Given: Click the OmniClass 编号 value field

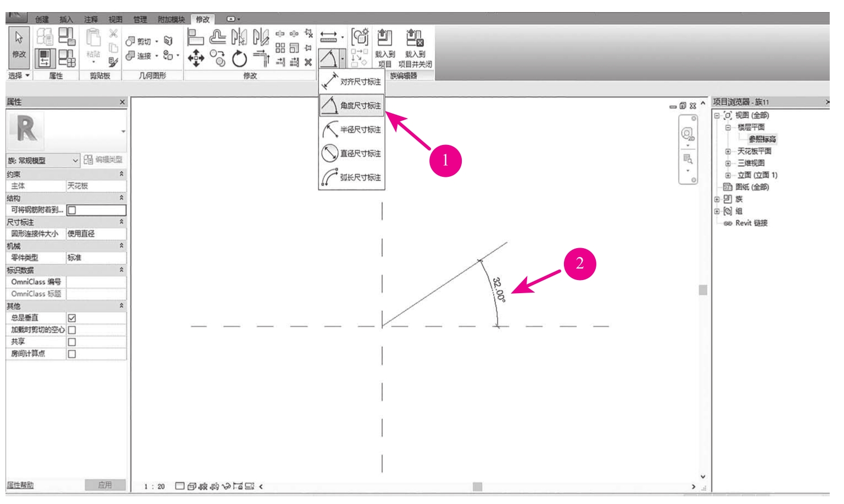Looking at the screenshot, I should pos(96,282).
